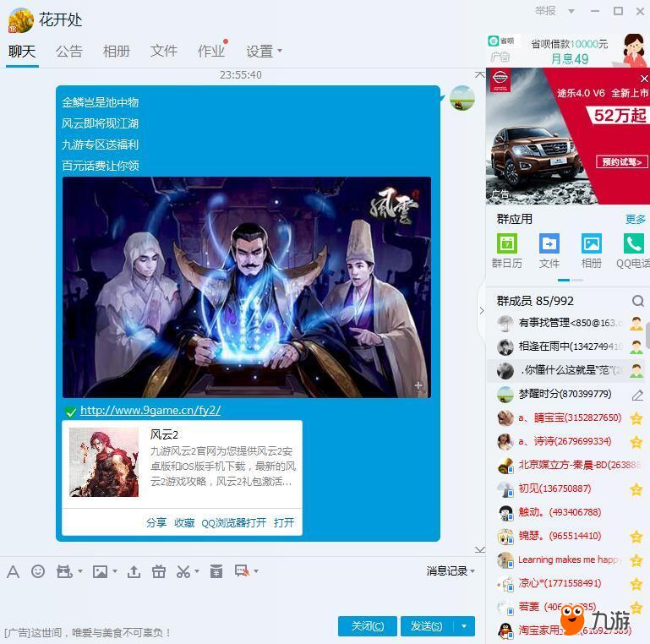The height and width of the screenshot is (644, 650).
Task: Click sender avatar beside the message bubble
Action: point(462,98)
